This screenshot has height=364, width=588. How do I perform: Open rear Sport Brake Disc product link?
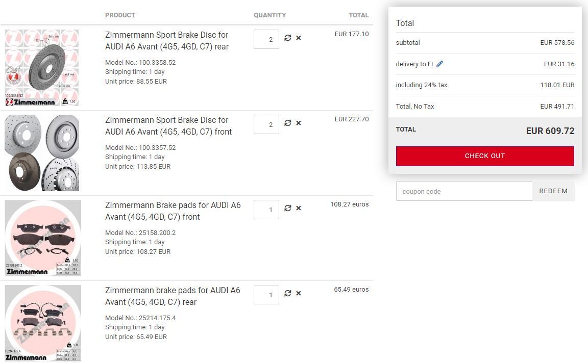click(x=167, y=41)
